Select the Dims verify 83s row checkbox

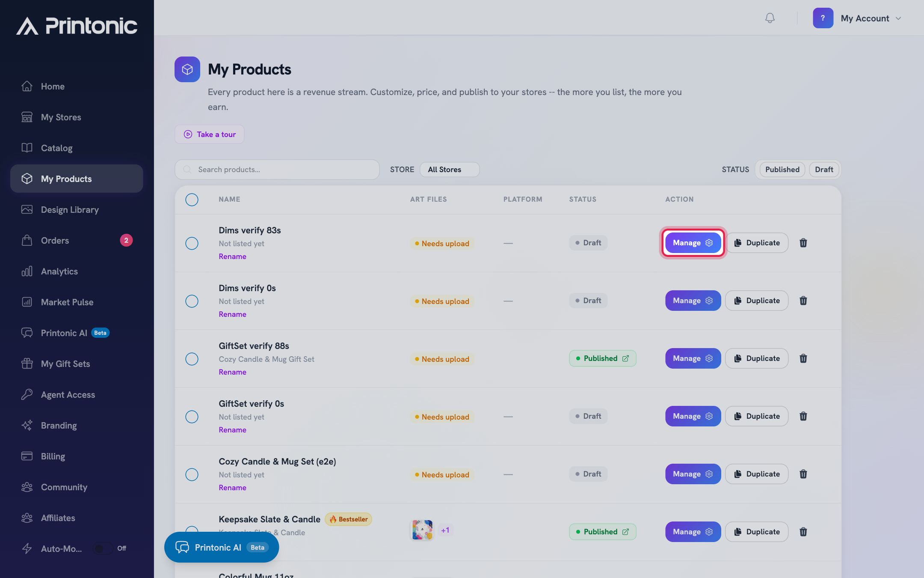click(192, 244)
